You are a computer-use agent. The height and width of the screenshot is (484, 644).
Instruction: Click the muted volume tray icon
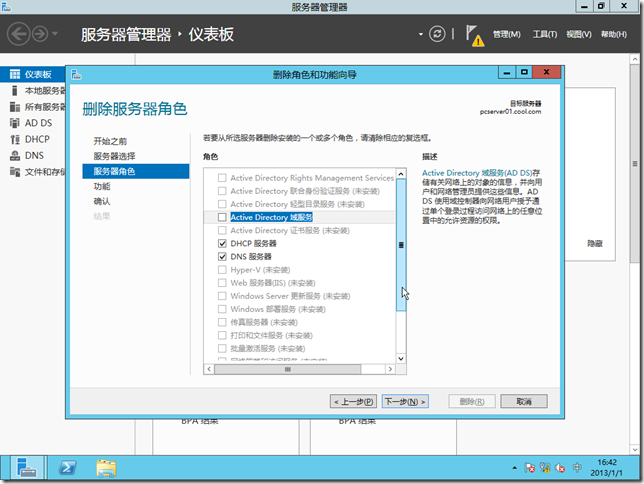point(560,468)
